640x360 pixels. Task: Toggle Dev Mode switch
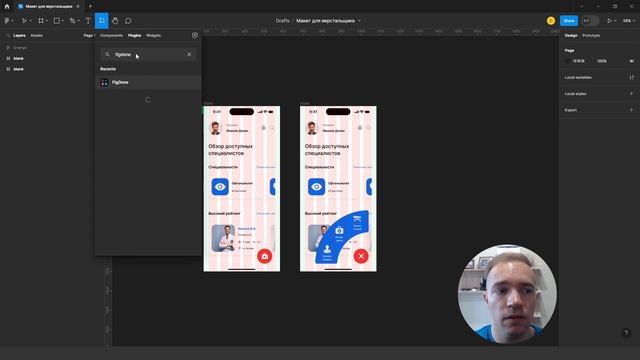coord(590,20)
